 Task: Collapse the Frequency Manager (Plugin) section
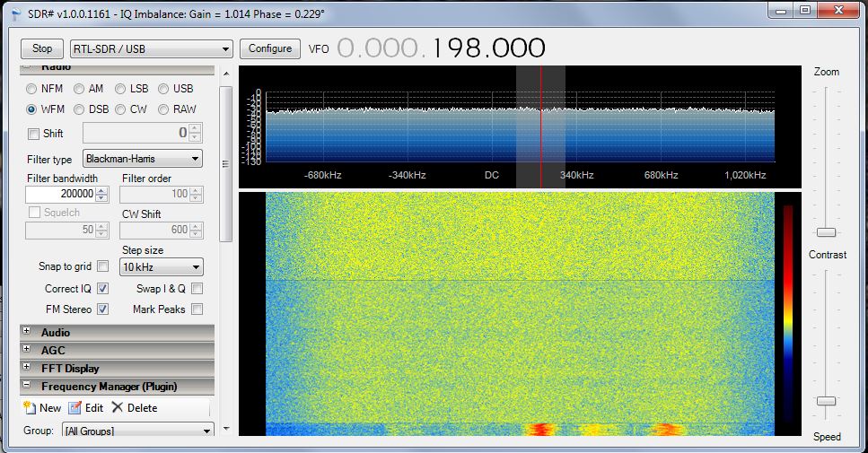tap(26, 387)
